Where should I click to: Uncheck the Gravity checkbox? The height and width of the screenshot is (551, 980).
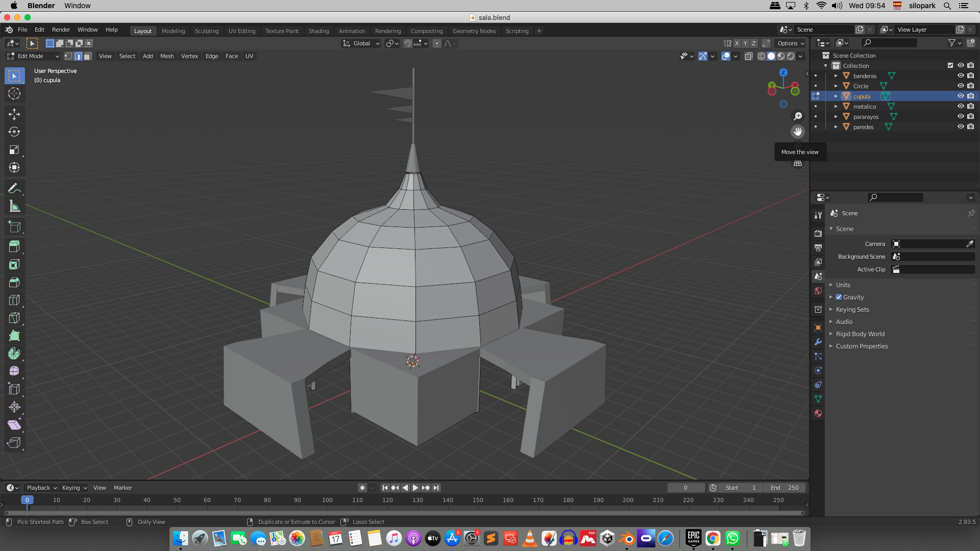pyautogui.click(x=839, y=297)
